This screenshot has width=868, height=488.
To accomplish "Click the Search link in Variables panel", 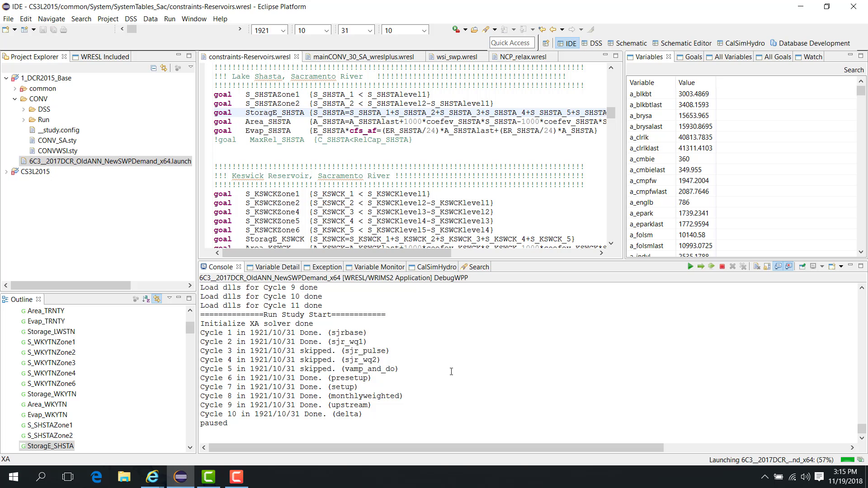I will point(854,70).
